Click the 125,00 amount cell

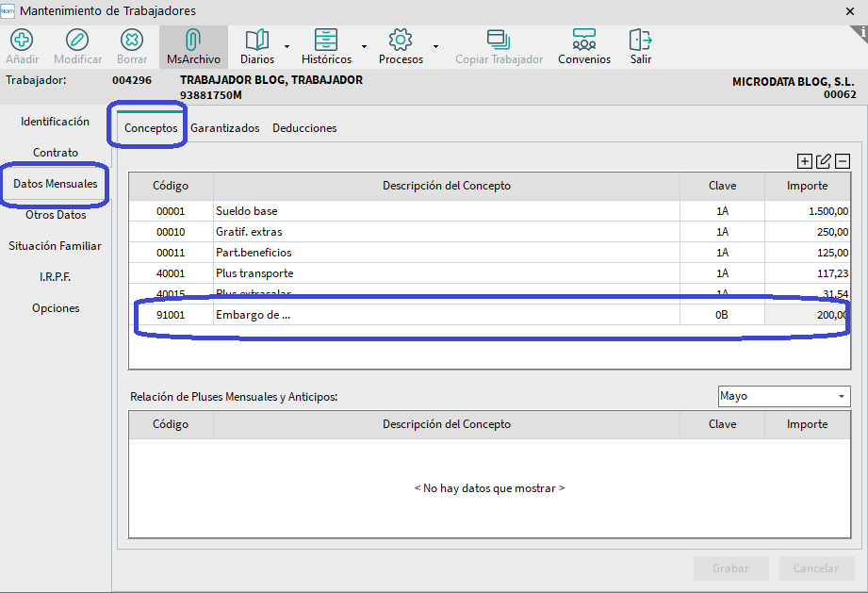807,253
